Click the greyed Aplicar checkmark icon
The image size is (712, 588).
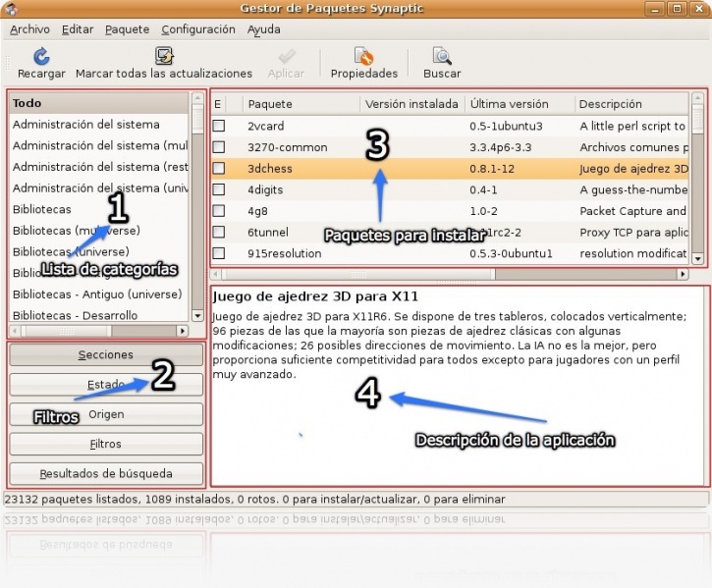[286, 57]
